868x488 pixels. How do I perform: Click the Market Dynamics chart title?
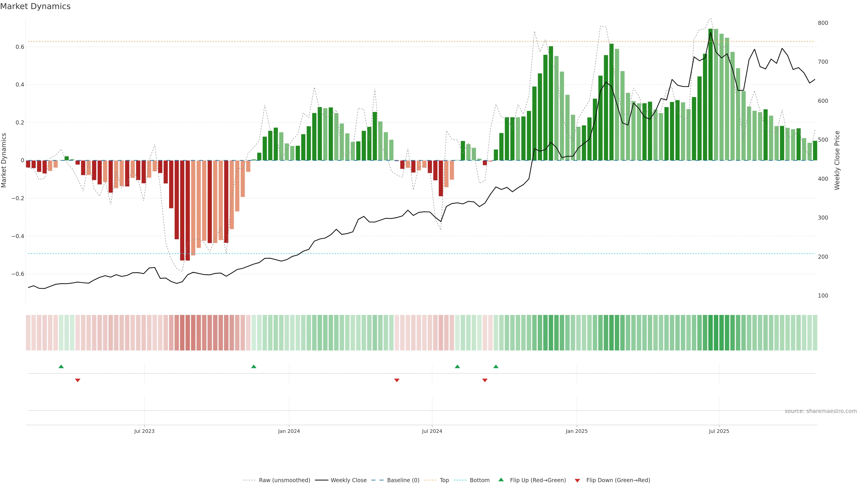pos(35,6)
